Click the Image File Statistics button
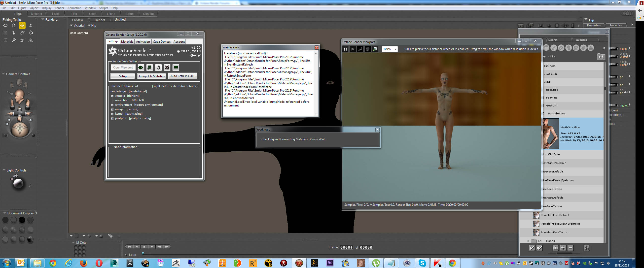644x268 pixels. coord(151,76)
